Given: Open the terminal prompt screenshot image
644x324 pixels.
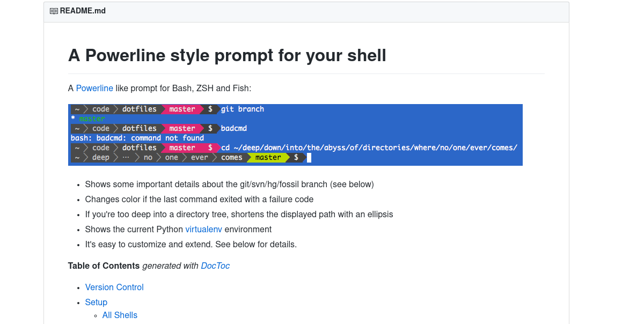Looking at the screenshot, I should pyautogui.click(x=295, y=134).
